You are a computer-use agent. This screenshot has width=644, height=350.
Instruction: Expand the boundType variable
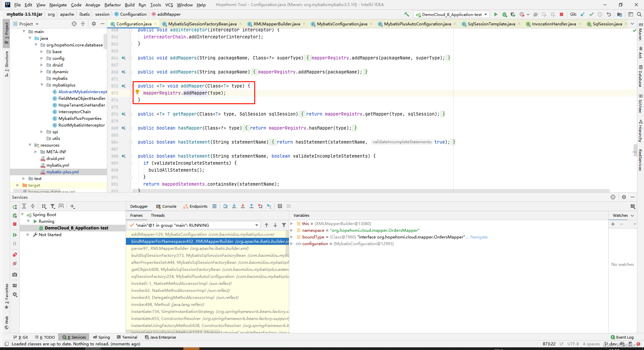pos(292,237)
